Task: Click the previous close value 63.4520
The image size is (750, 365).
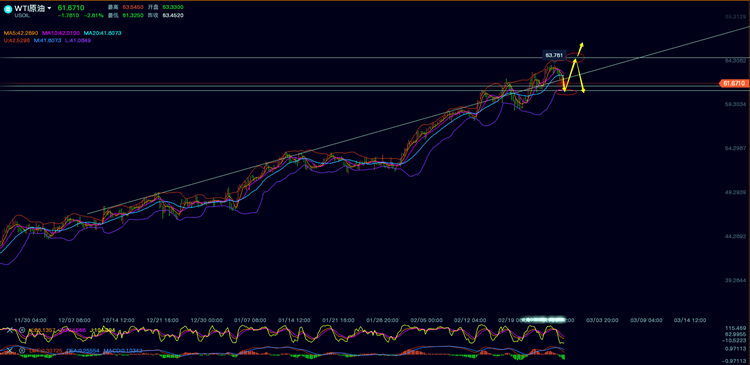Action: [x=173, y=15]
